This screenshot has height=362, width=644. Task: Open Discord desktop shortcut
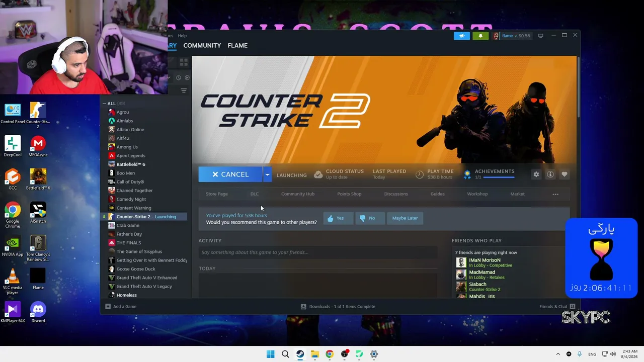pyautogui.click(x=38, y=312)
